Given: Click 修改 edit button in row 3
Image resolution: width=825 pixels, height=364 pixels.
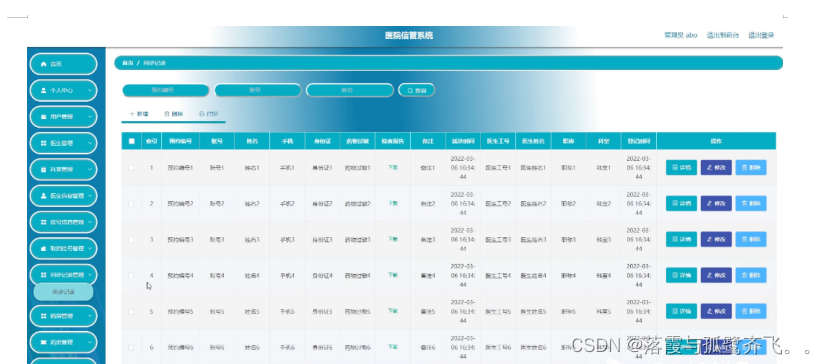Looking at the screenshot, I should (x=716, y=239).
